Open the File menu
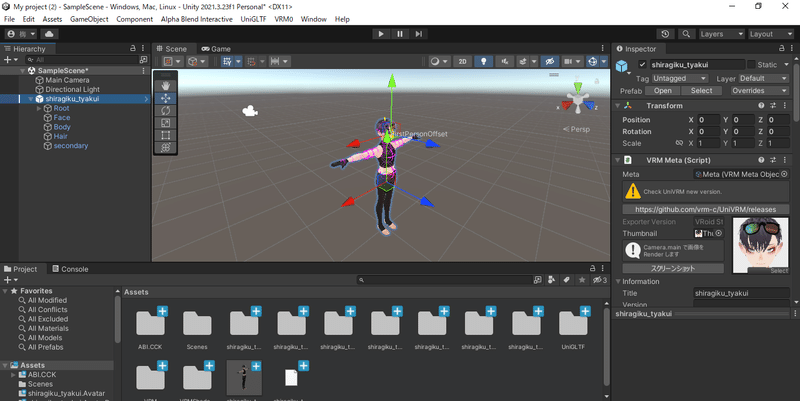Image resolution: width=800 pixels, height=401 pixels. click(9, 19)
